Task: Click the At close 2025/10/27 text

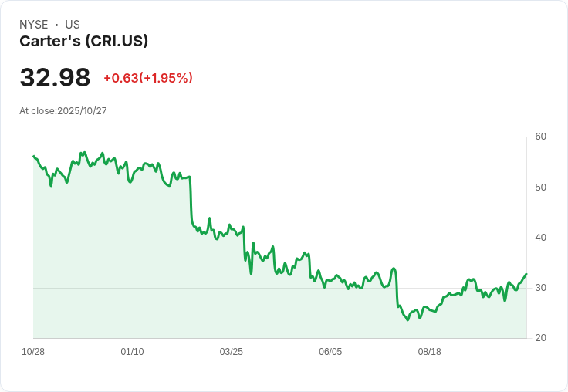Action: coord(63,110)
